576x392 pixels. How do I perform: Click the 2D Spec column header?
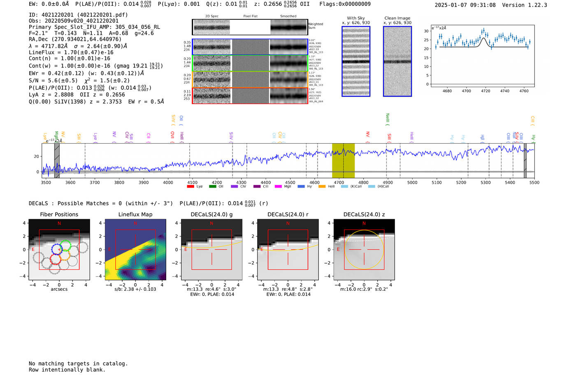pos(212,16)
